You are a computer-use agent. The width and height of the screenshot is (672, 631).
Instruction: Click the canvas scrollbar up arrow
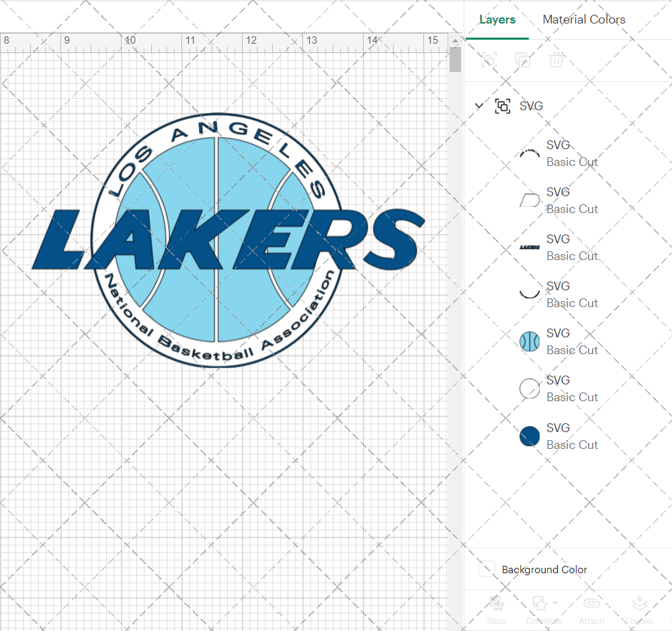point(455,40)
